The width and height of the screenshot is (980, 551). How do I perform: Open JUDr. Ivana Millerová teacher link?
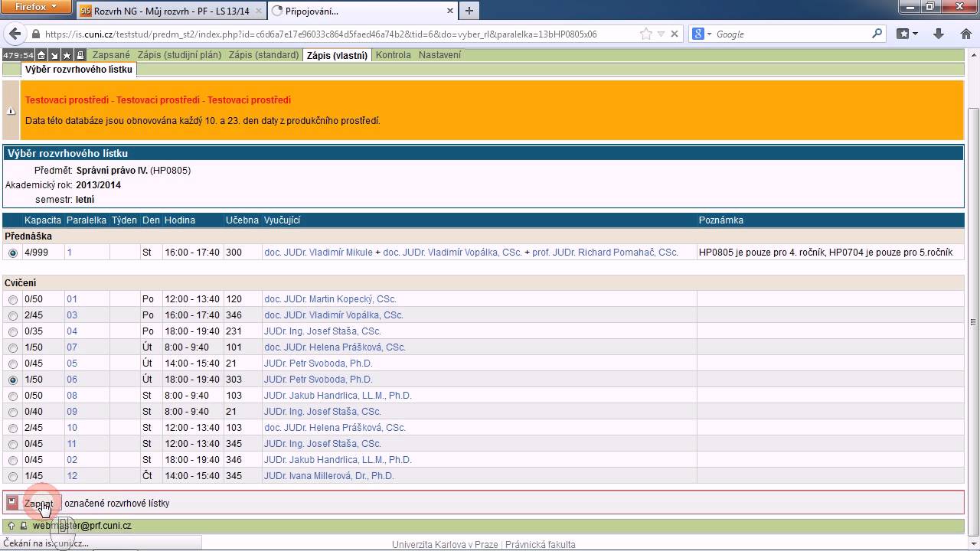(328, 476)
